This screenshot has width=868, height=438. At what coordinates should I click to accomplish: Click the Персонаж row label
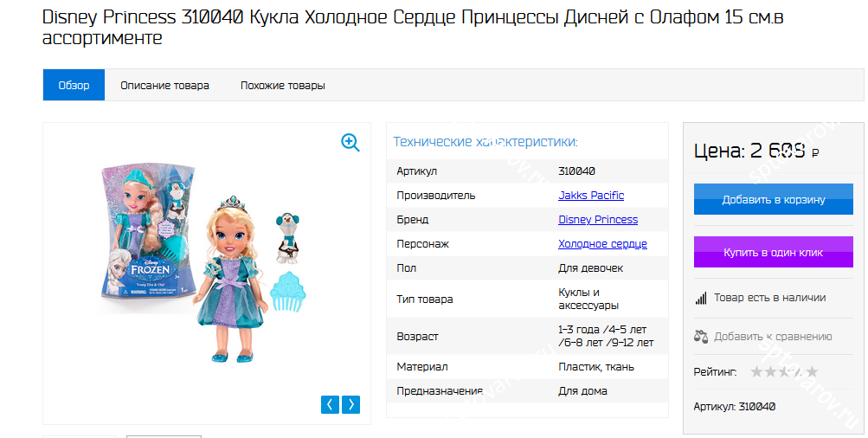click(x=422, y=244)
